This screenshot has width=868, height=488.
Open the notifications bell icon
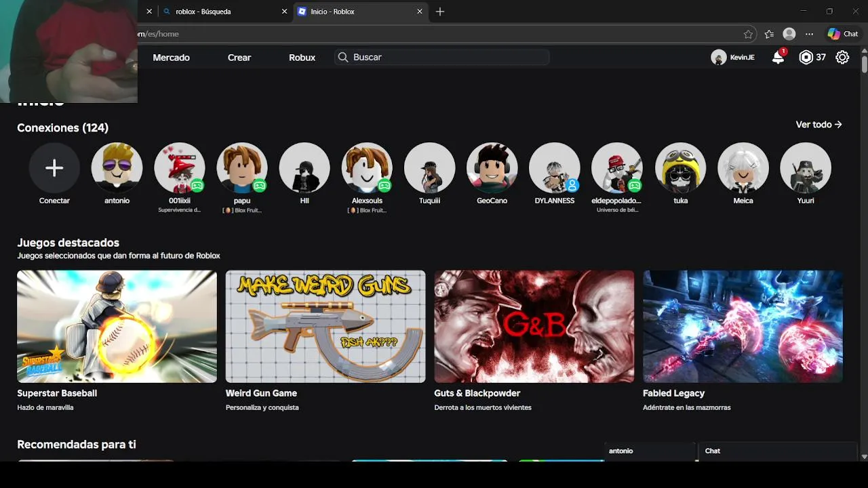point(778,58)
